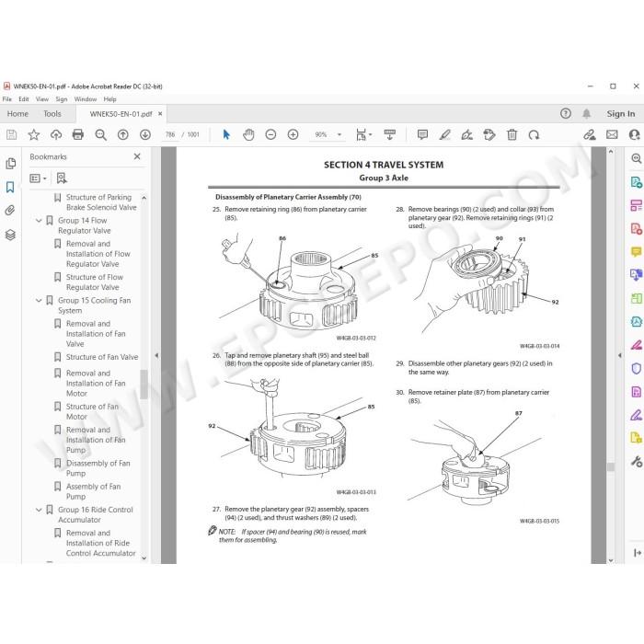
Task: Open the sign document pen icon
Action: 467,134
